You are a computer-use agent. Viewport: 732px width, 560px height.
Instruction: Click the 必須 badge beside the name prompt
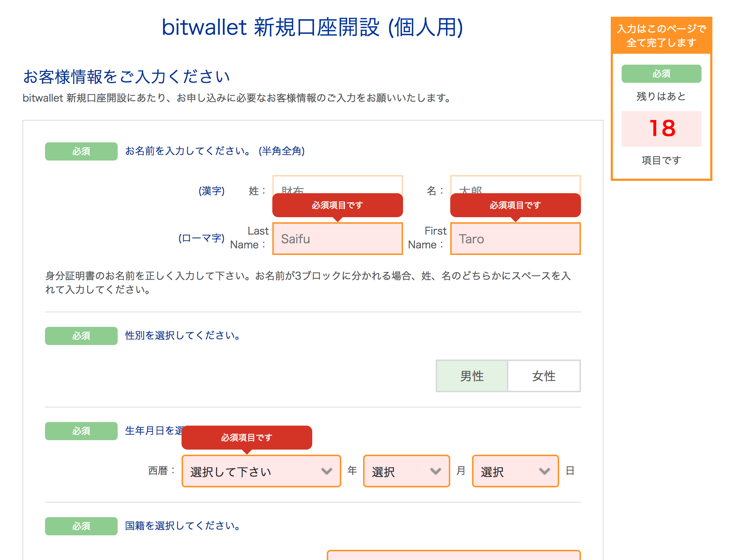(81, 151)
